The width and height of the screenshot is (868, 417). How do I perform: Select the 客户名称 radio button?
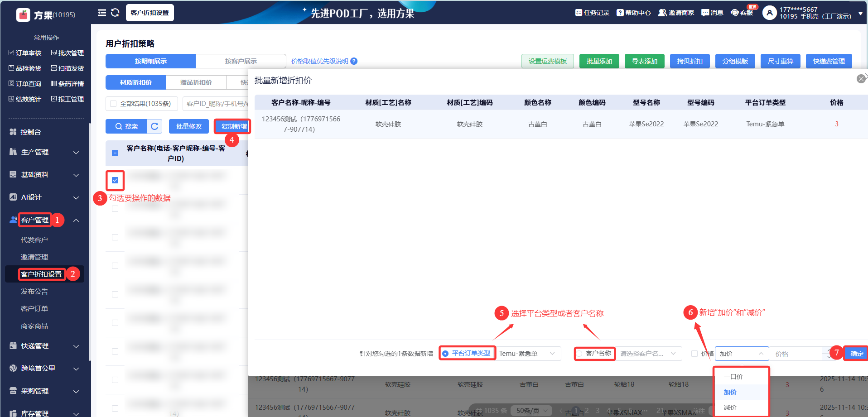pos(579,353)
